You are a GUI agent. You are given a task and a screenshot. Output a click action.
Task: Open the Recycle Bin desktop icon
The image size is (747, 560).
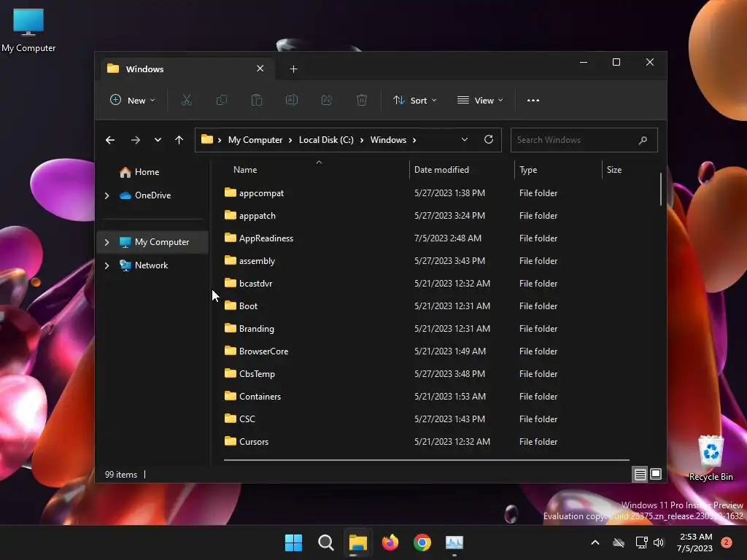[711, 458]
